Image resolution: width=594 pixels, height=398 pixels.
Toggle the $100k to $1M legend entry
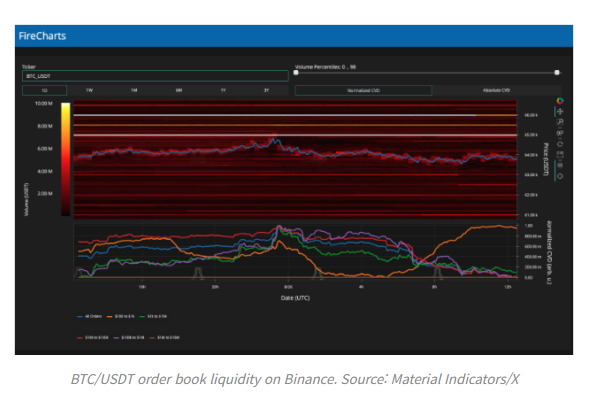point(129,337)
